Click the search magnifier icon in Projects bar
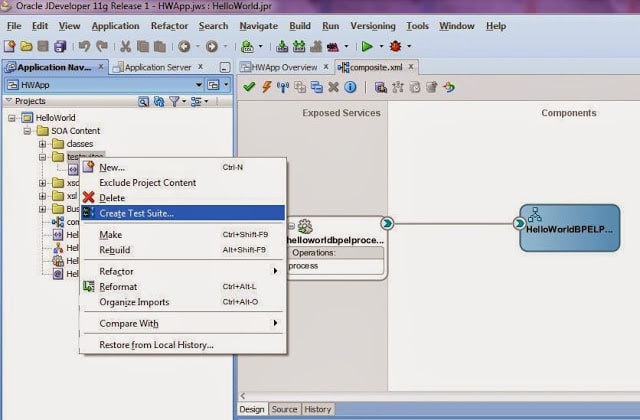Viewport: 640px width, 420px height. point(143,101)
